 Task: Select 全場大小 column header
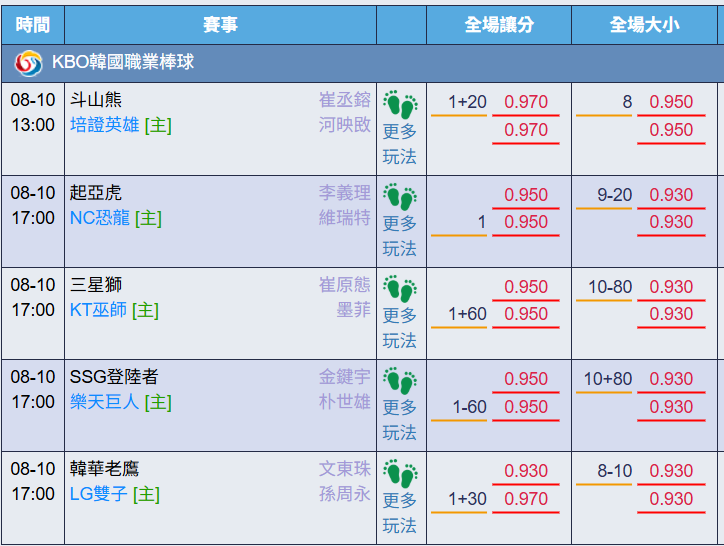pos(644,25)
